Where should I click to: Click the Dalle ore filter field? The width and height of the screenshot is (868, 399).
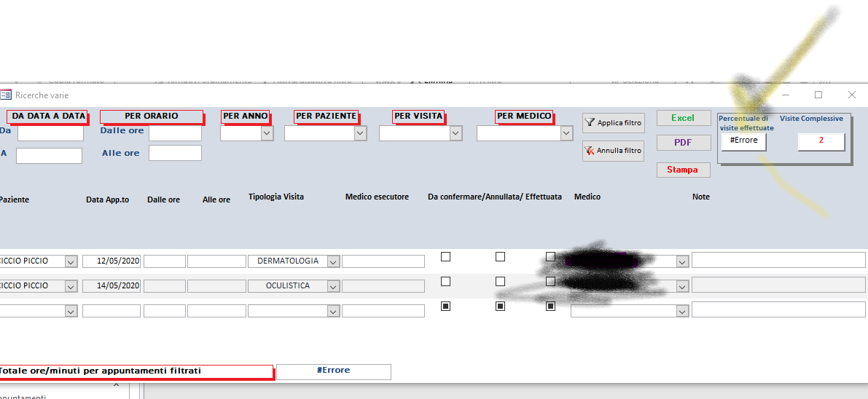coord(175,133)
